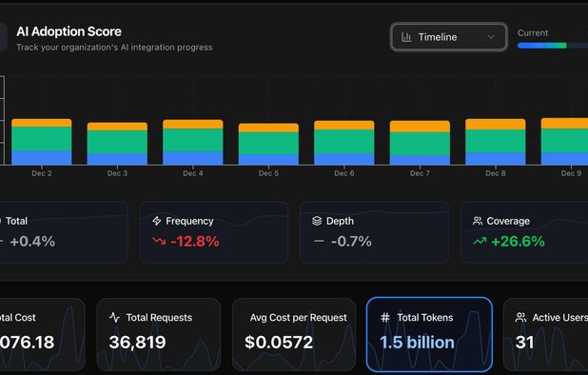Click the Dec 7 stacked bar
Screen dimensions: 588x375
(420, 143)
